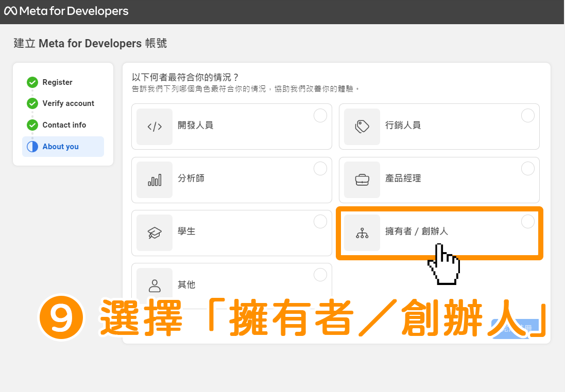Click the person icon for 其他
The height and width of the screenshot is (392, 565).
[x=155, y=286]
